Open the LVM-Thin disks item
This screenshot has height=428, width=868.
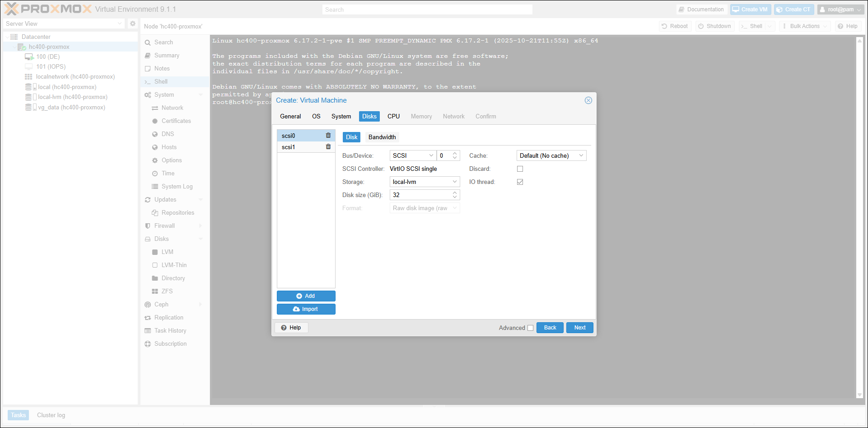point(175,265)
